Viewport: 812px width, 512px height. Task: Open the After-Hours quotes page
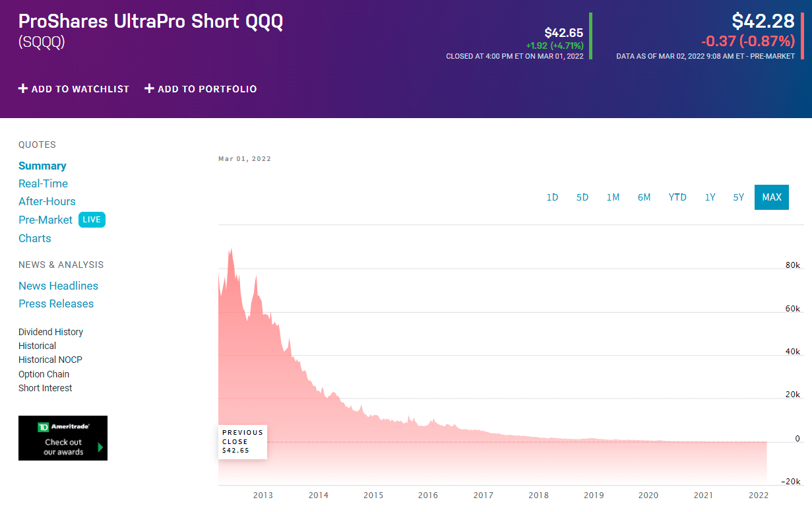coord(47,201)
